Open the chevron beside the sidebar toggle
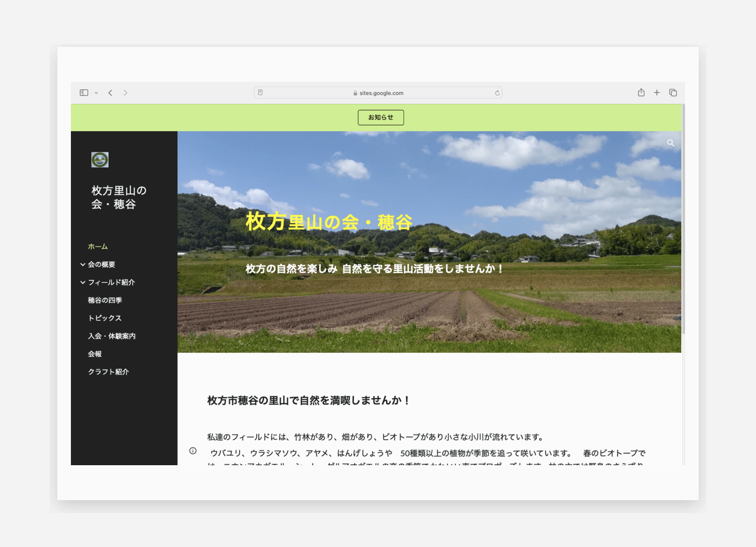The image size is (756, 547). 96,92
